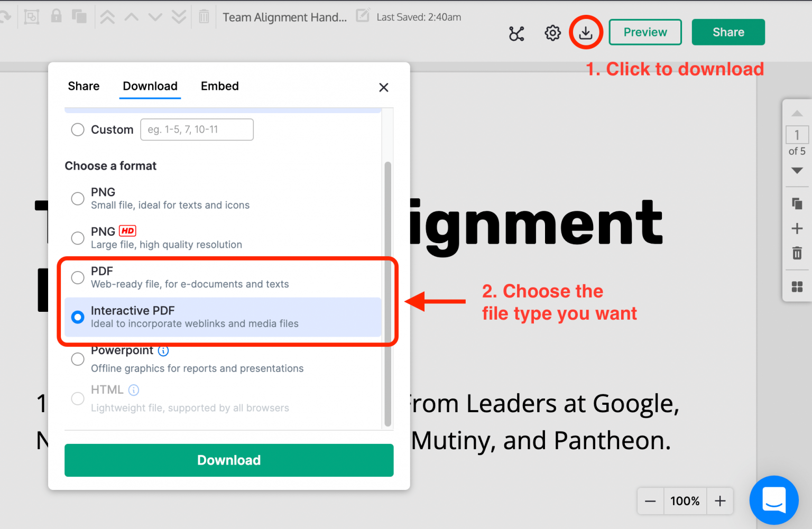Screen dimensions: 812x529
Task: Open the page grid view icon in the sidebar
Action: point(797,286)
